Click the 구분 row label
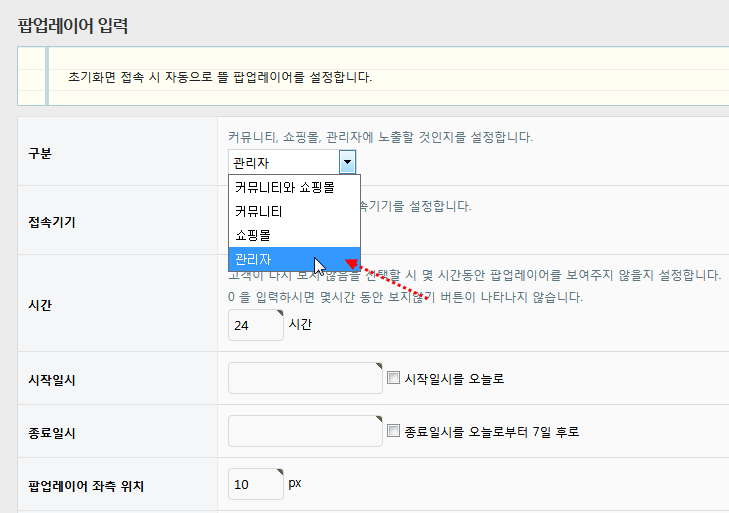 coord(40,153)
